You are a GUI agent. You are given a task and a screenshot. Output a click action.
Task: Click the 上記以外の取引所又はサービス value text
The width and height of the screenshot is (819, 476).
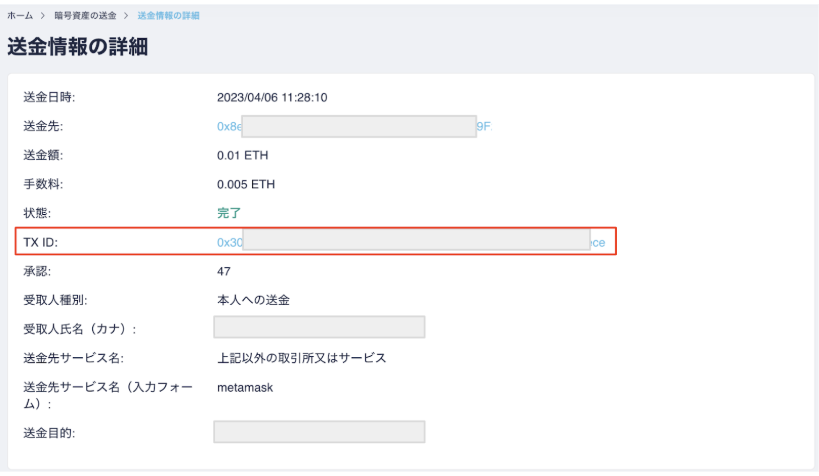301,357
